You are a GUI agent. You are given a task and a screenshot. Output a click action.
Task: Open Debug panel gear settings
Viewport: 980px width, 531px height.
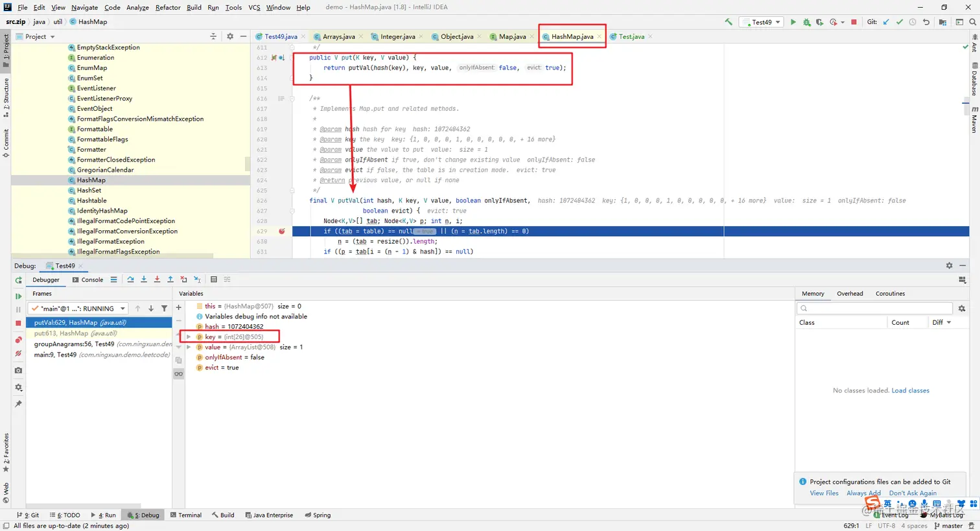tap(950, 266)
